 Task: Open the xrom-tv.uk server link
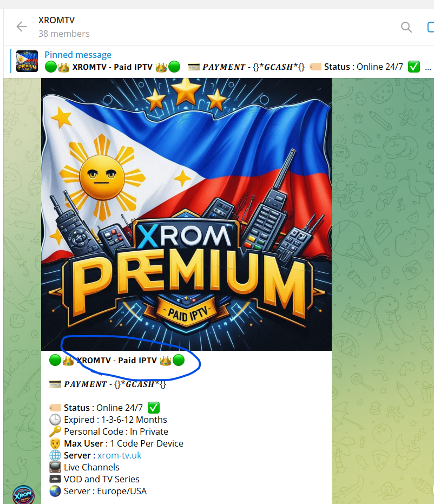pos(119,455)
